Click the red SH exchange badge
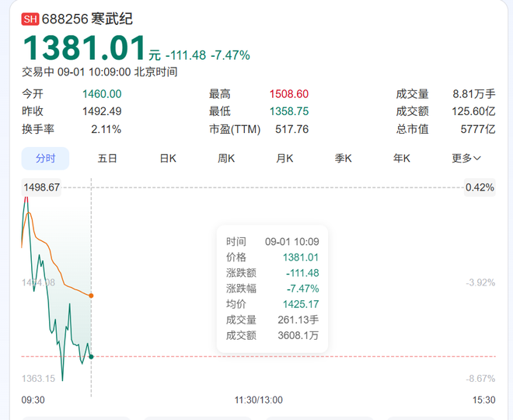Viewport: 513px width, 420px height. [30, 18]
